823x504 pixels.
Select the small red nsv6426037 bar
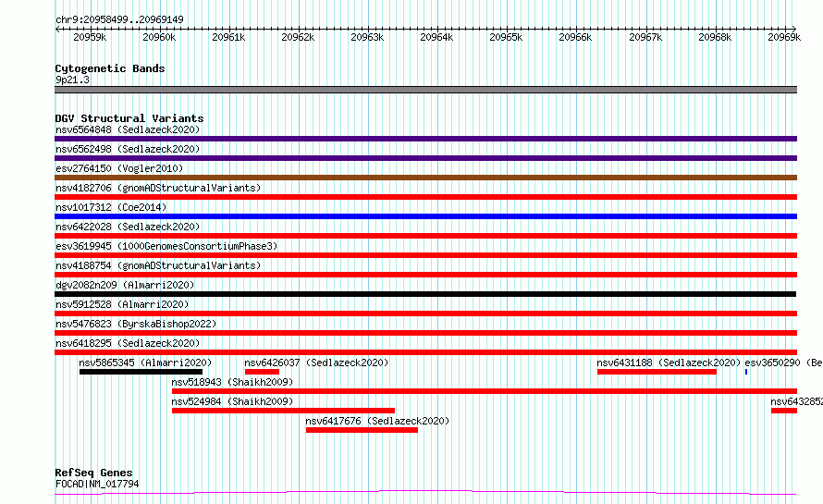click(x=262, y=372)
